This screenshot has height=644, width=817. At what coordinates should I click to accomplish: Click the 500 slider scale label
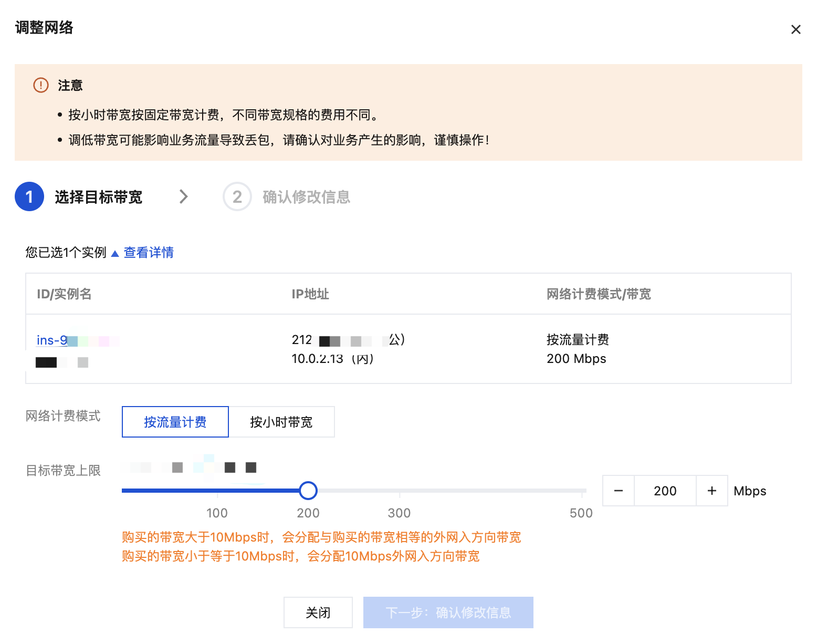pyautogui.click(x=581, y=513)
